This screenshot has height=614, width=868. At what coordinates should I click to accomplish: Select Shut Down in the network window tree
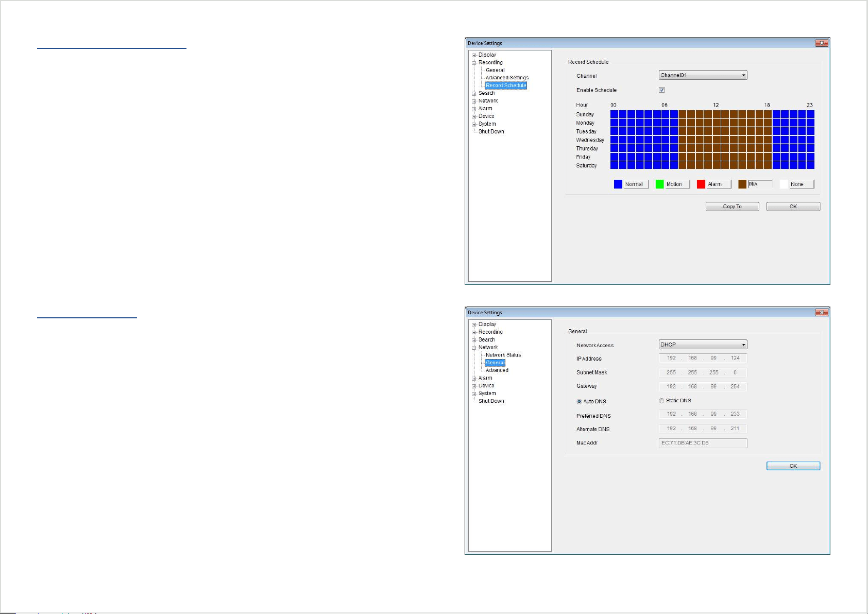click(x=491, y=401)
